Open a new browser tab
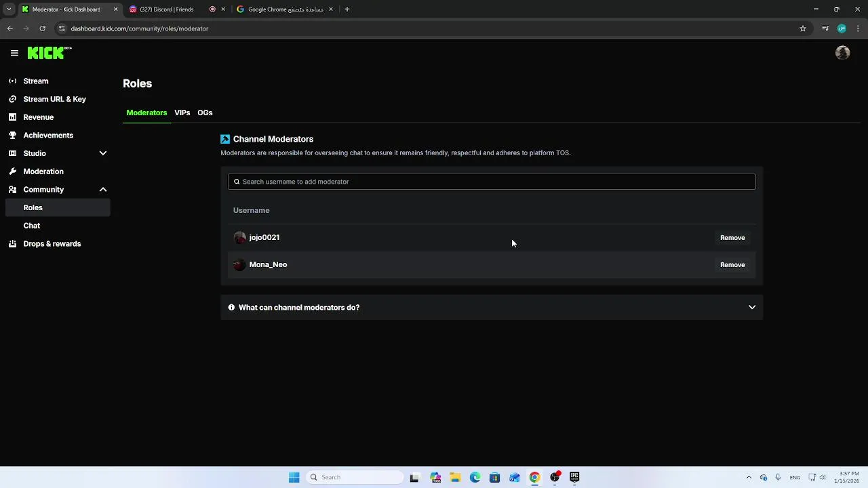The height and width of the screenshot is (488, 868). [x=347, y=9]
